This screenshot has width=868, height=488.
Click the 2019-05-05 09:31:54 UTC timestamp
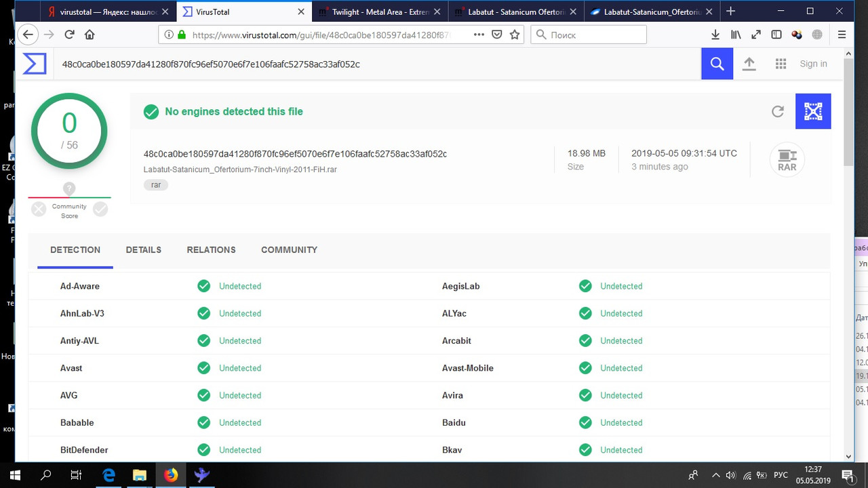[x=684, y=153]
